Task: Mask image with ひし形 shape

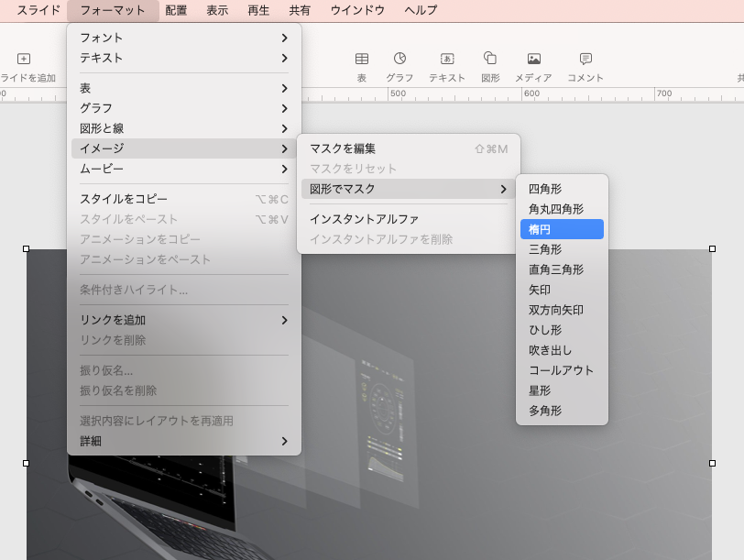Action: point(562,330)
